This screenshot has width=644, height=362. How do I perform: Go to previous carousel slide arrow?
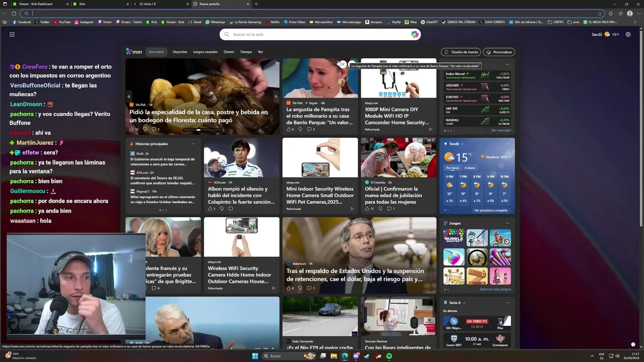(x=129, y=96)
